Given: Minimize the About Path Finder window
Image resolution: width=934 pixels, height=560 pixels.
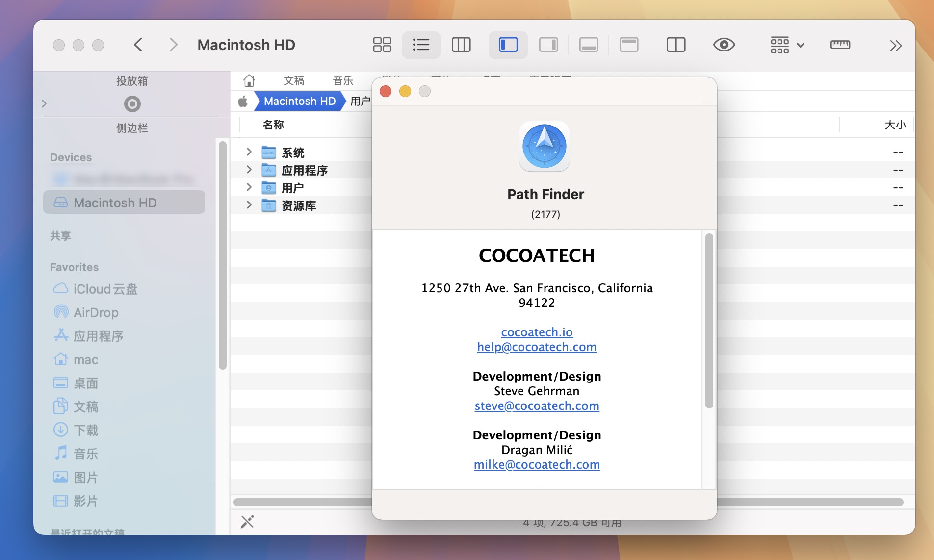Looking at the screenshot, I should click(x=405, y=91).
